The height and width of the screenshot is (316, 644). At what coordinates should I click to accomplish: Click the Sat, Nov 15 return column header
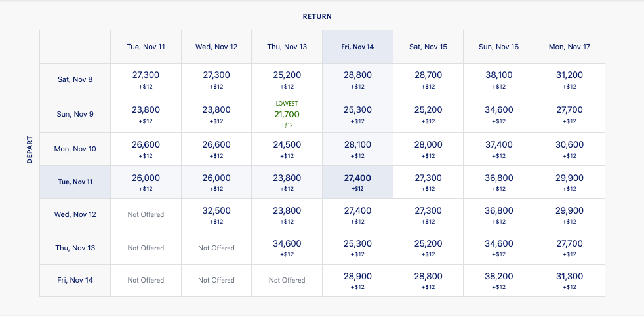(x=428, y=47)
